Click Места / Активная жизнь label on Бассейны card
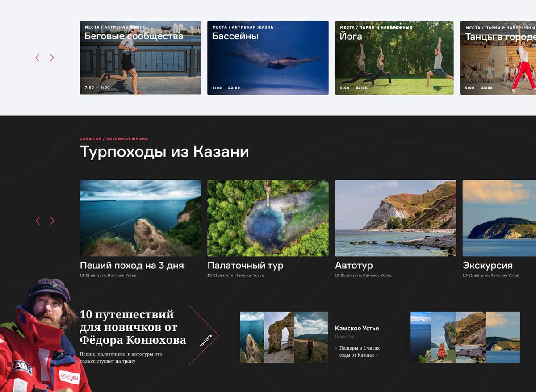 pos(243,27)
